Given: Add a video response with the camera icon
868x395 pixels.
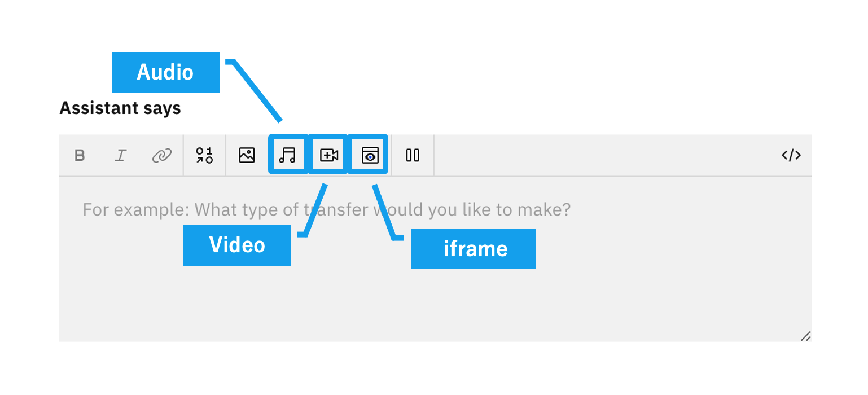Looking at the screenshot, I should pos(328,155).
